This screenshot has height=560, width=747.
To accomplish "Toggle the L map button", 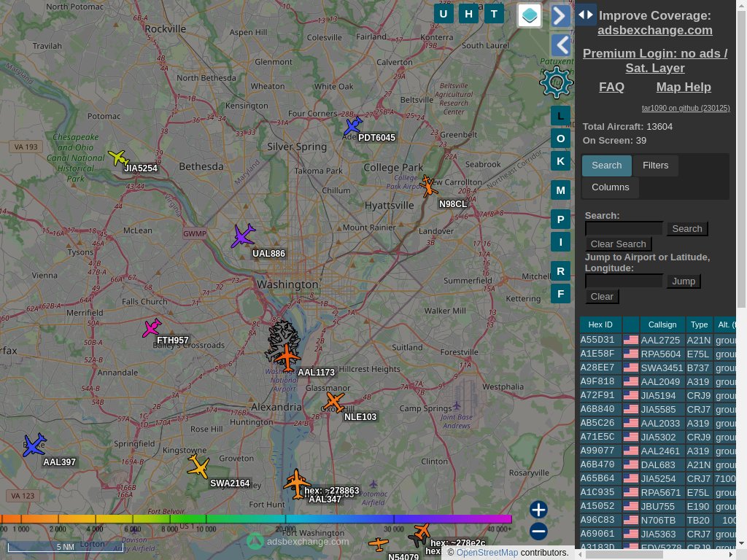I will pyautogui.click(x=561, y=116).
